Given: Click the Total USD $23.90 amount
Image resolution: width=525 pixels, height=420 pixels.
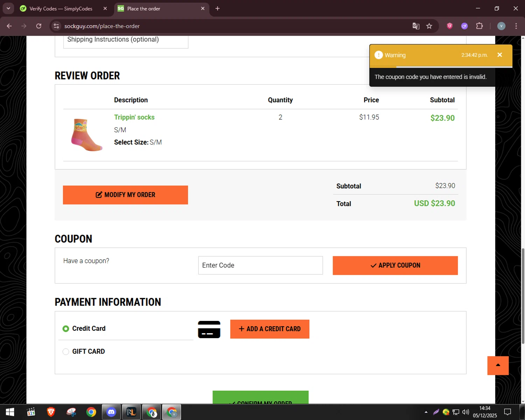Looking at the screenshot, I should (x=434, y=203).
